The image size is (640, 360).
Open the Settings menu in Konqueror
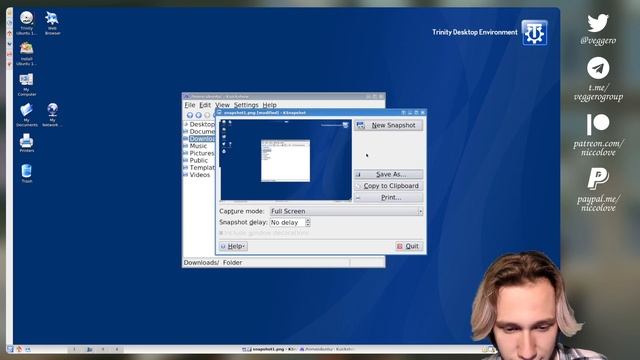(246, 105)
